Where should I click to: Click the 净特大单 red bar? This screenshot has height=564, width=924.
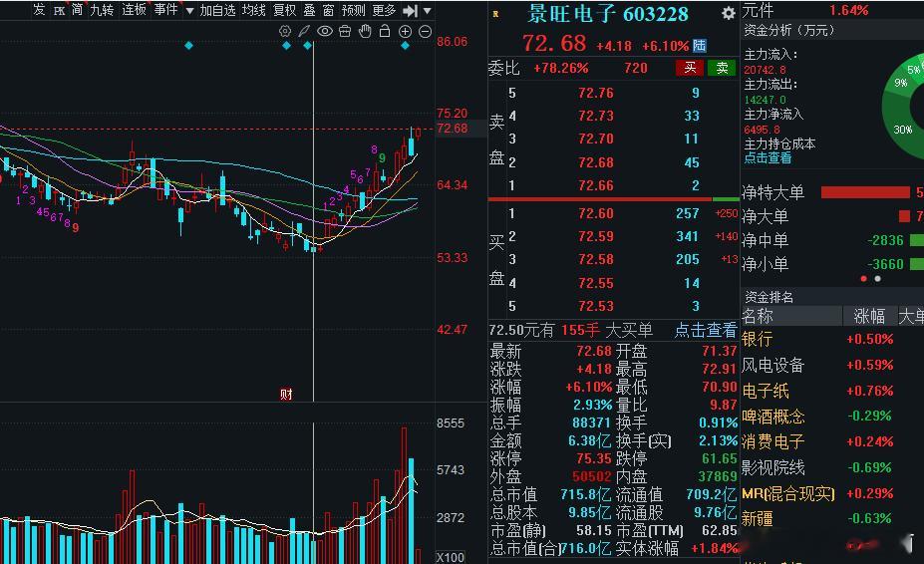pos(865,192)
